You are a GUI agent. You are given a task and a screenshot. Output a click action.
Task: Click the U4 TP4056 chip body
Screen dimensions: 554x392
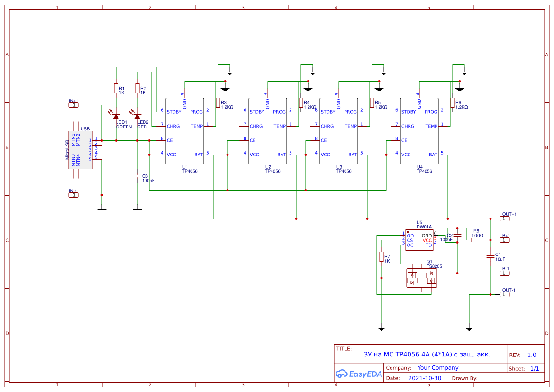pyautogui.click(x=419, y=131)
